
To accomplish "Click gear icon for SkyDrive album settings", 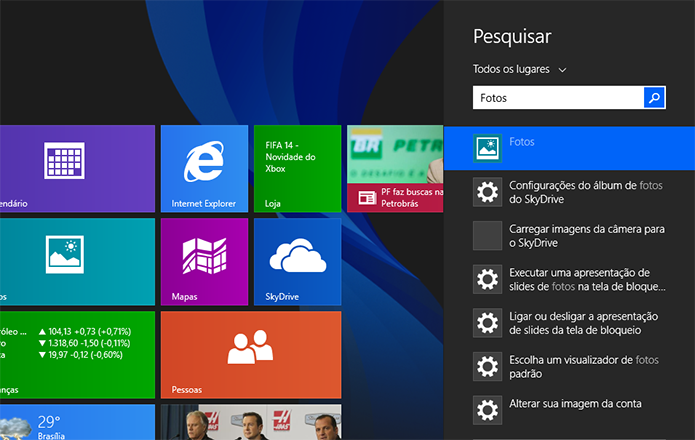I will (x=487, y=192).
